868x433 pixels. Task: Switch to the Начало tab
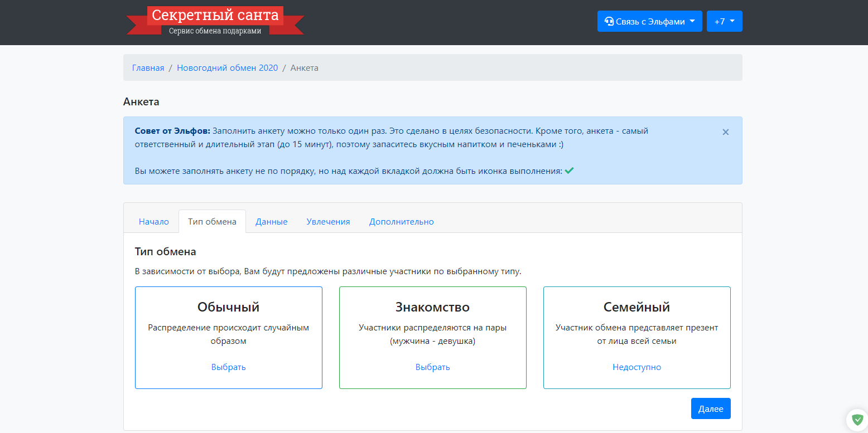pos(153,221)
